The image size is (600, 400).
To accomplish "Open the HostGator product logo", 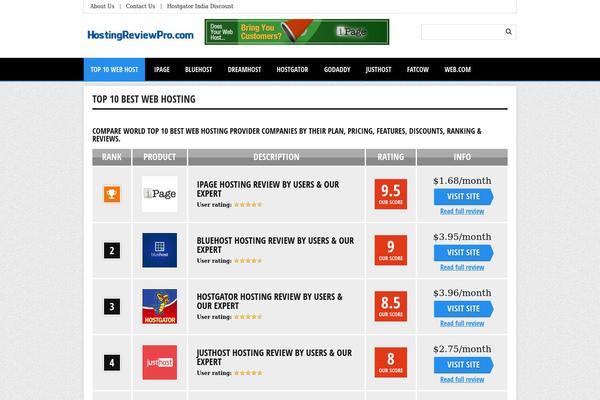I will (160, 306).
